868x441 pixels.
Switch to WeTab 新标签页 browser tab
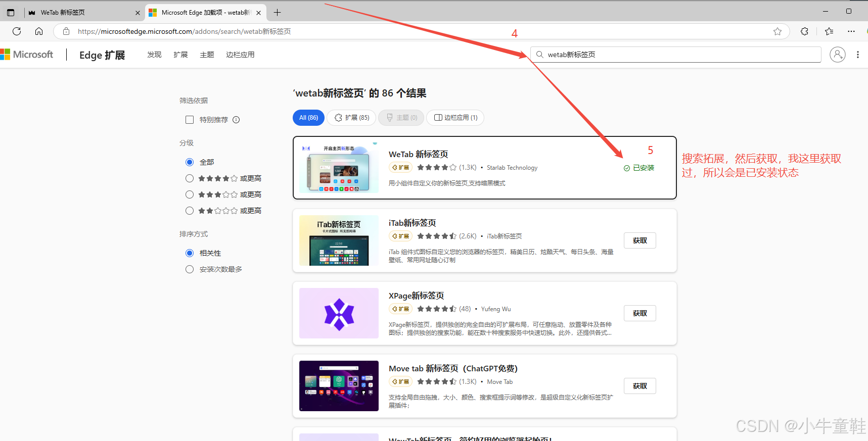pyautogui.click(x=83, y=13)
